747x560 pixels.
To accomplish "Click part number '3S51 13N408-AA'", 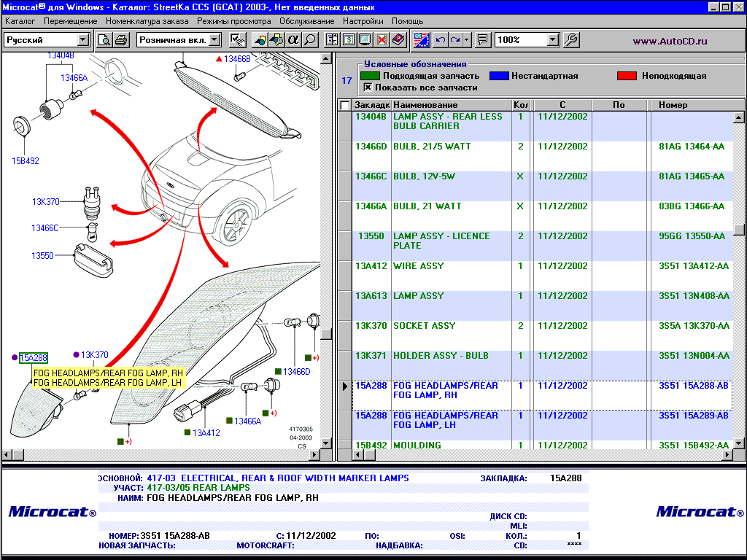I will coord(694,296).
